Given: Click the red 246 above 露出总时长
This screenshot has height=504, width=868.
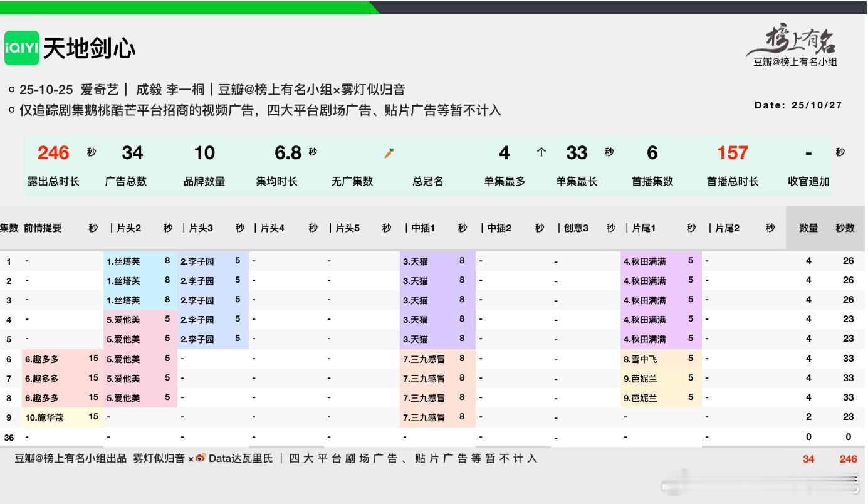Looking at the screenshot, I should 53,153.
